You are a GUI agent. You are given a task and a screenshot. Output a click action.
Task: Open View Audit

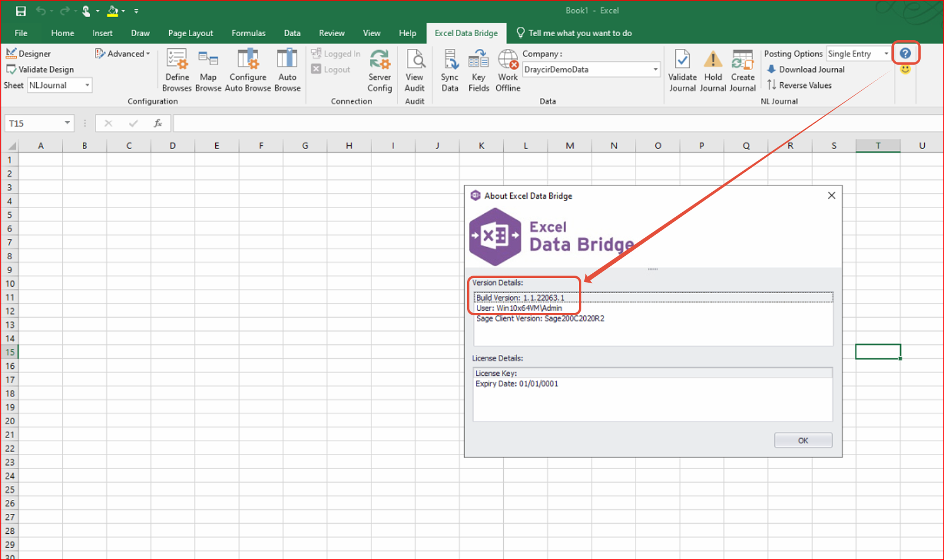coord(415,71)
